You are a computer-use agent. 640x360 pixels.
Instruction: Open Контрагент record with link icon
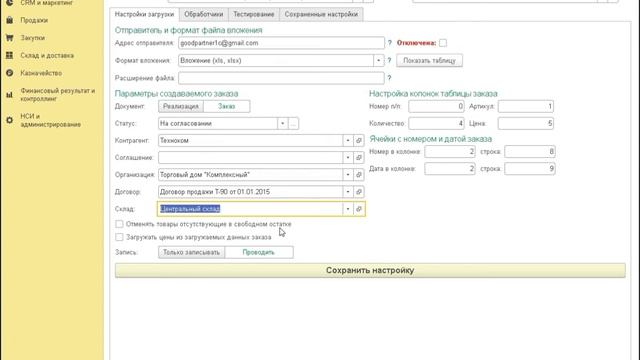(x=359, y=140)
